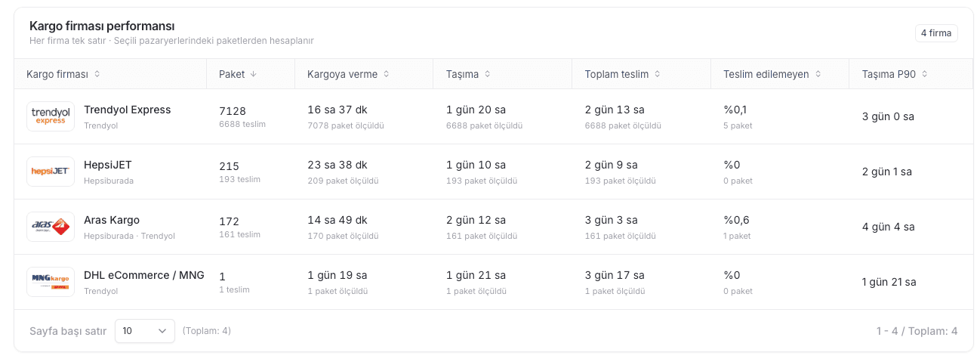Click 5 paket undelivered subtext
The height and width of the screenshot is (362, 980).
(738, 125)
